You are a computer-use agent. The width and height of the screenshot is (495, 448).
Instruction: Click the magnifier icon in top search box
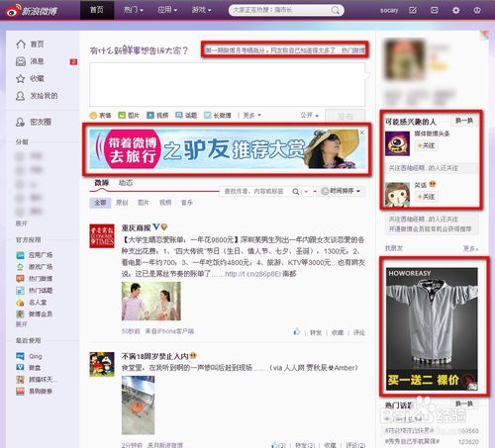click(x=336, y=10)
